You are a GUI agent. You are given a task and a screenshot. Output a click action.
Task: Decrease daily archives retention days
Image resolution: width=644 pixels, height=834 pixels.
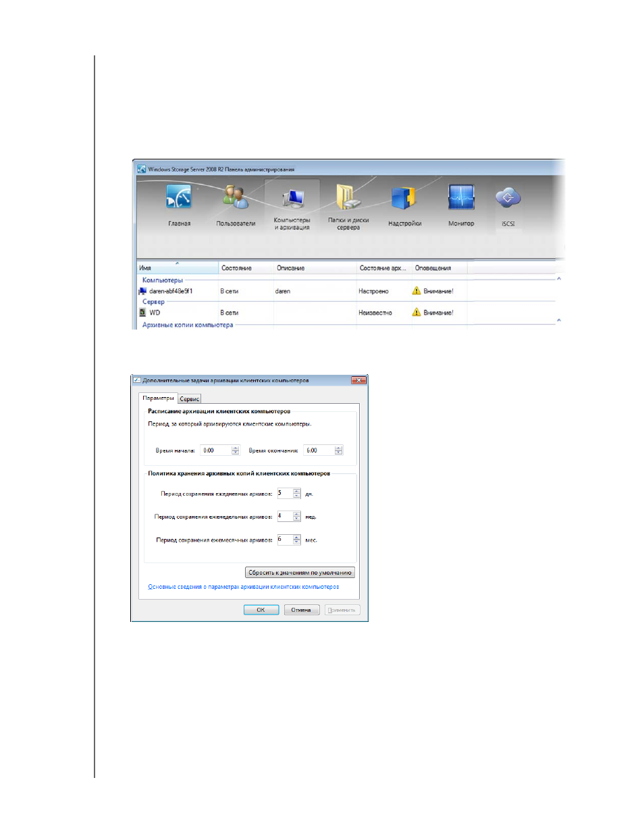pos(296,496)
